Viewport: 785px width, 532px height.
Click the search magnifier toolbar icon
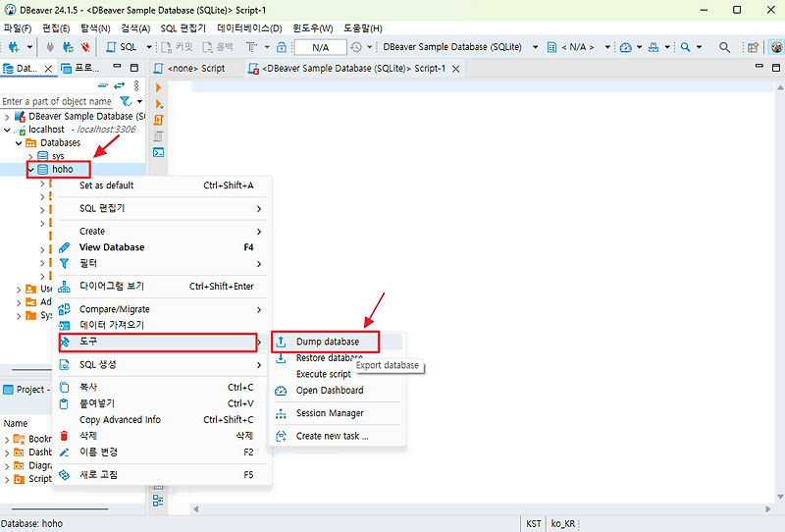click(x=724, y=47)
